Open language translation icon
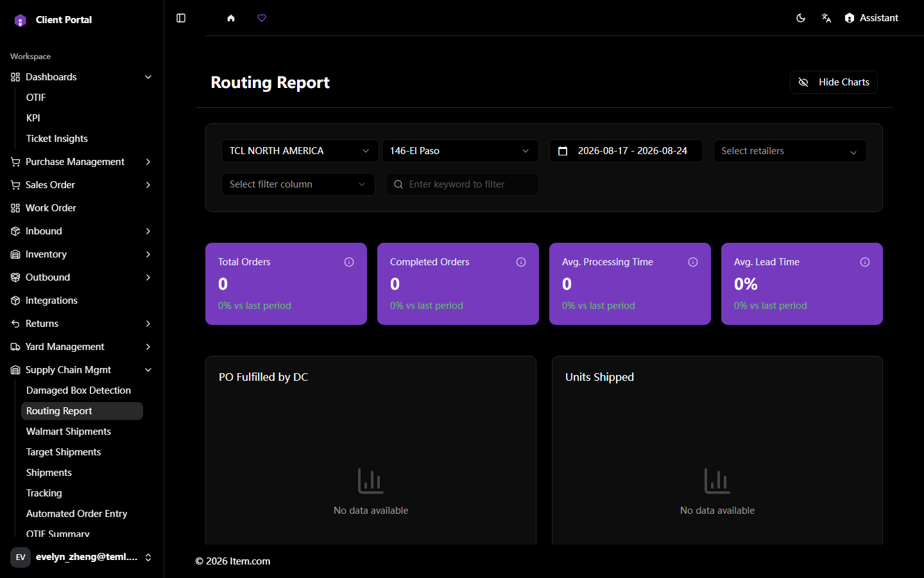 826,18
